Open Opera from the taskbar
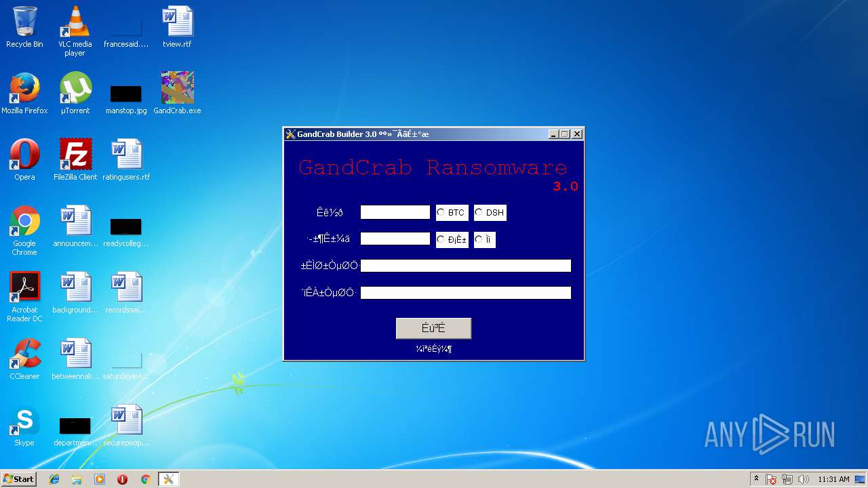This screenshot has height=488, width=868. tap(122, 479)
